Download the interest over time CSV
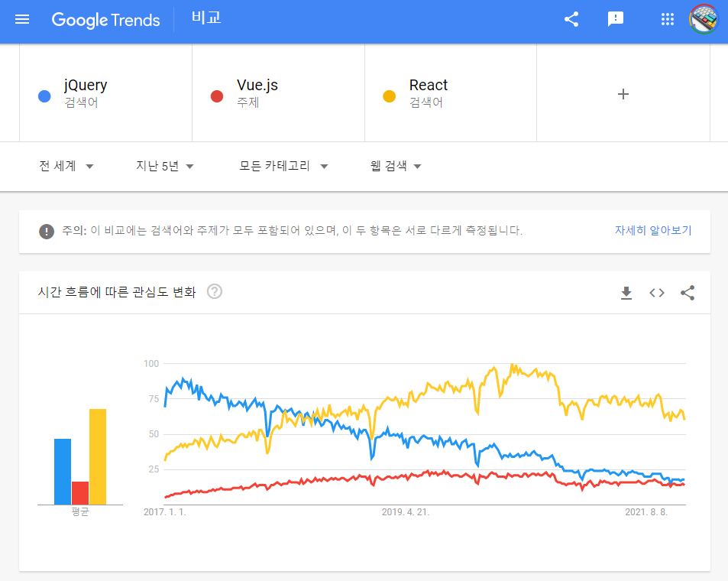The width and height of the screenshot is (728, 581). 626,293
